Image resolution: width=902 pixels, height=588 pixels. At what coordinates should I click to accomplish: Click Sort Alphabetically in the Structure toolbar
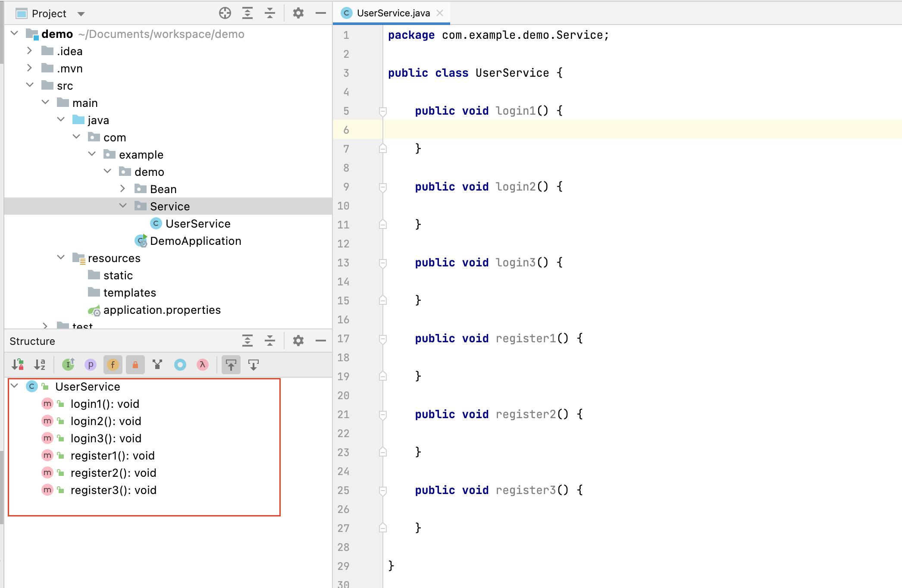pyautogui.click(x=40, y=365)
